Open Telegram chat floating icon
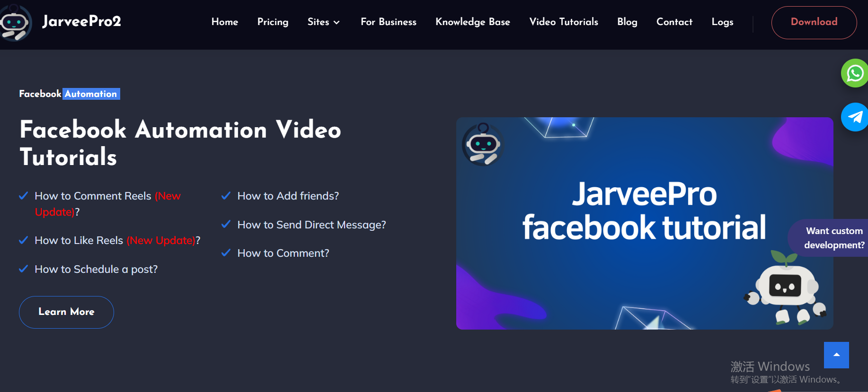The image size is (868, 392). click(x=855, y=117)
